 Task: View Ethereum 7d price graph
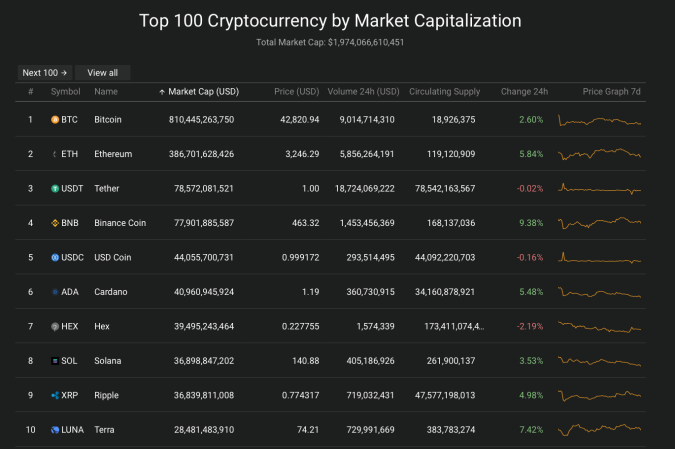(x=599, y=154)
